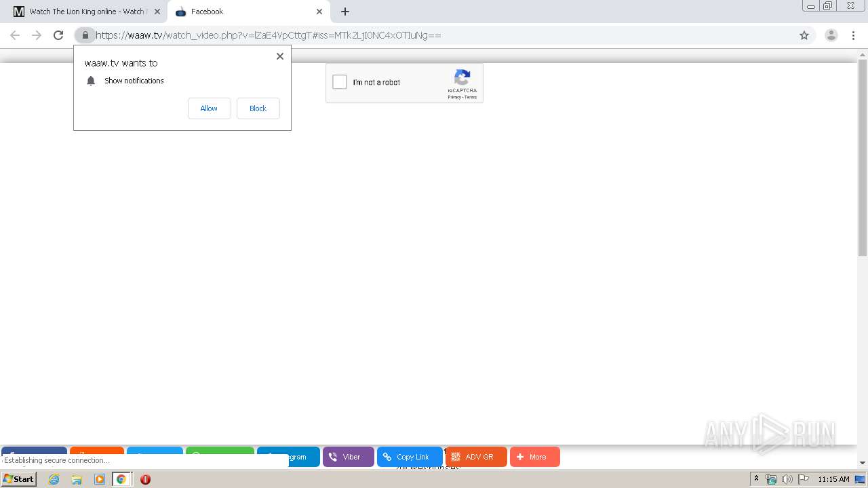The image size is (868, 488).
Task: Click the 11:15 AM clock
Action: [x=833, y=479]
